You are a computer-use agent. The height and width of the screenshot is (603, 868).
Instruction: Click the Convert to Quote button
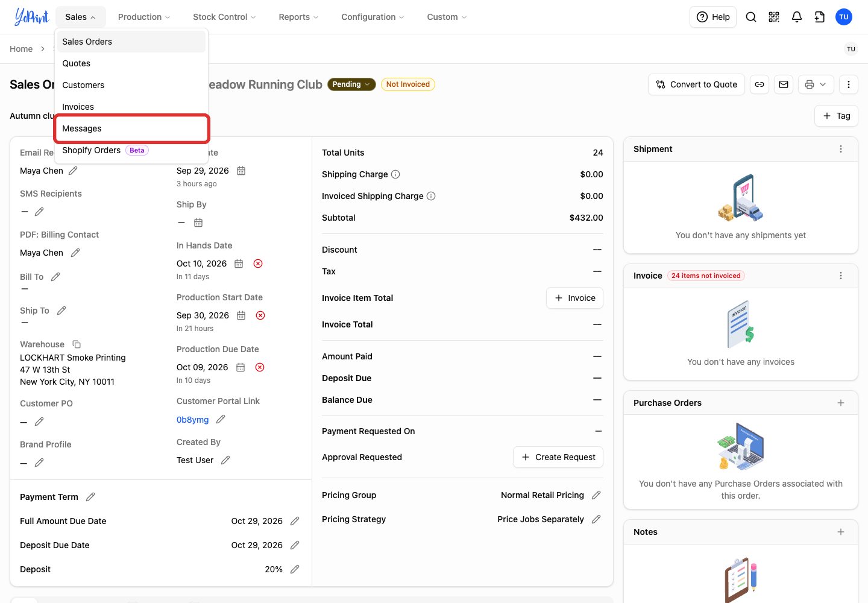tap(697, 84)
